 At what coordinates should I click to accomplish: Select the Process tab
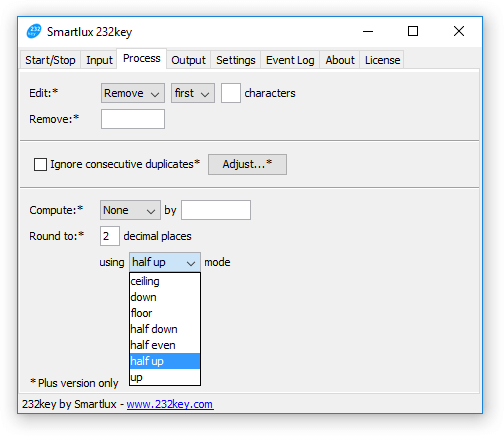click(142, 58)
